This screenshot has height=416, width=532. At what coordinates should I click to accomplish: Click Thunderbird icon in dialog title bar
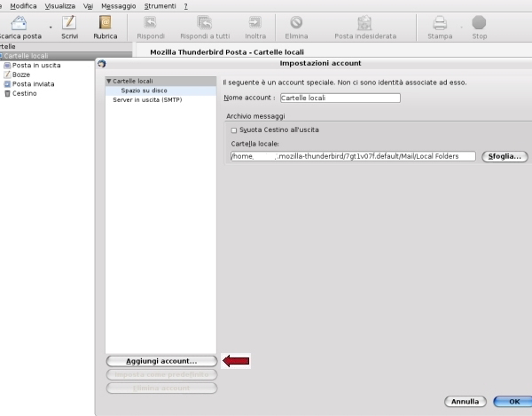pyautogui.click(x=102, y=63)
